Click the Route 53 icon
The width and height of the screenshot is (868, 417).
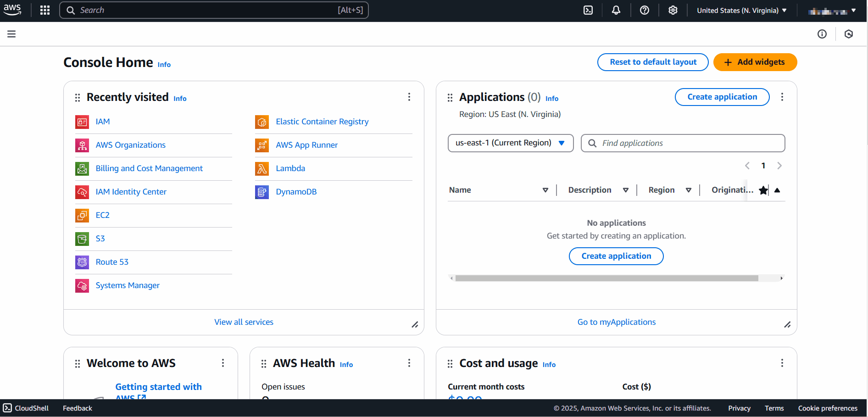(x=82, y=262)
